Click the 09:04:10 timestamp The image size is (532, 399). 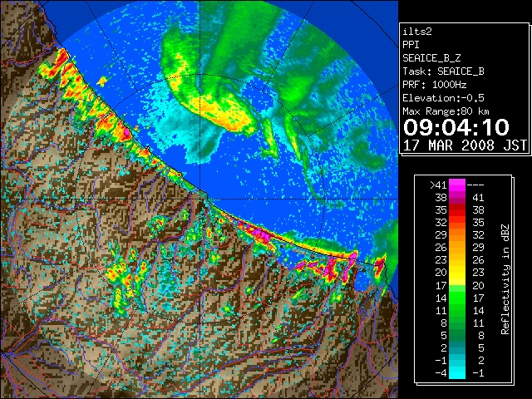pyautogui.click(x=456, y=127)
